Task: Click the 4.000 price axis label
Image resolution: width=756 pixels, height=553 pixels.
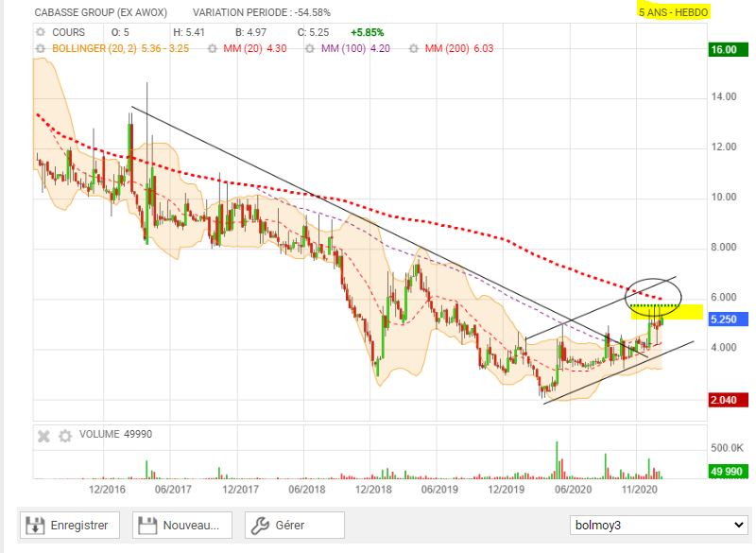Action: [724, 348]
